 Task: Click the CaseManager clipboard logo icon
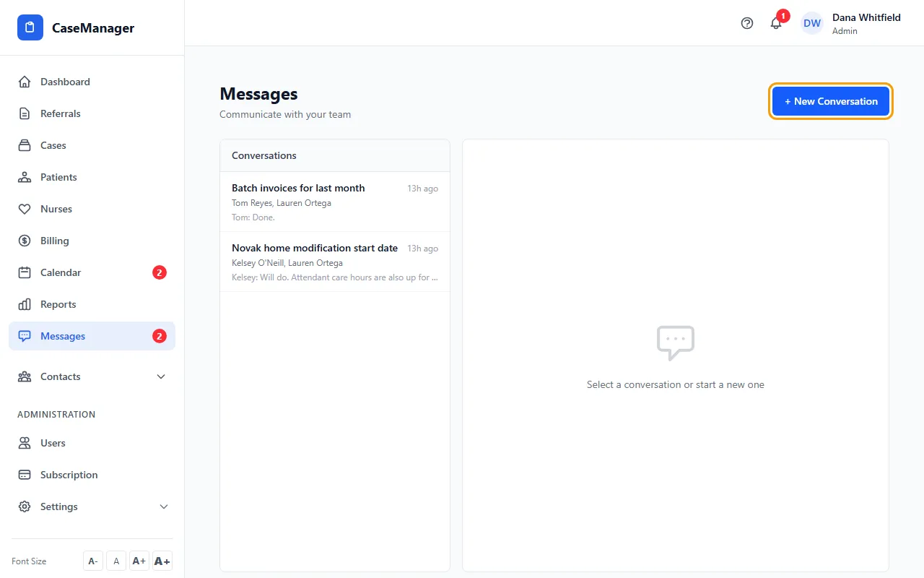pyautogui.click(x=30, y=27)
